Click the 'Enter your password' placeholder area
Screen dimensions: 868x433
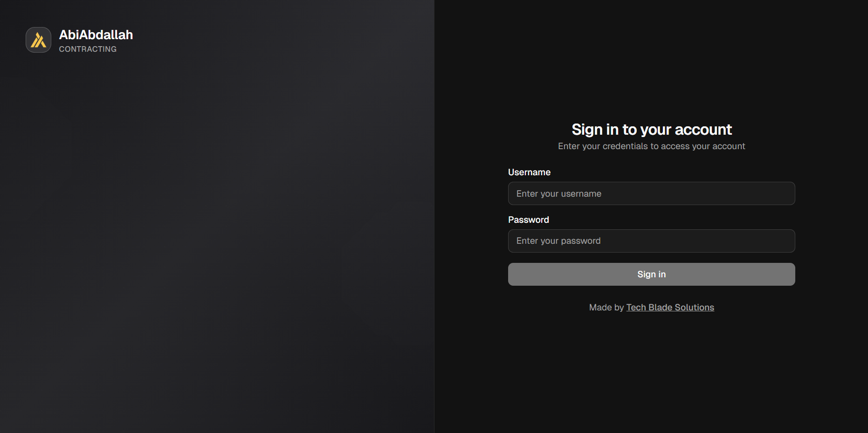558,241
